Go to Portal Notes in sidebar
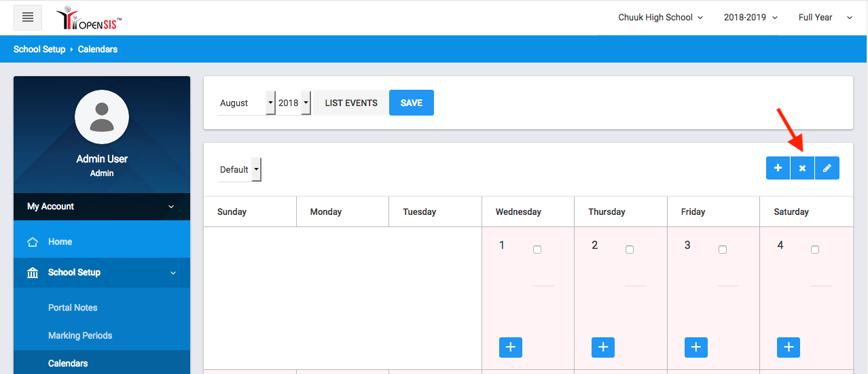This screenshot has width=868, height=374. [73, 307]
